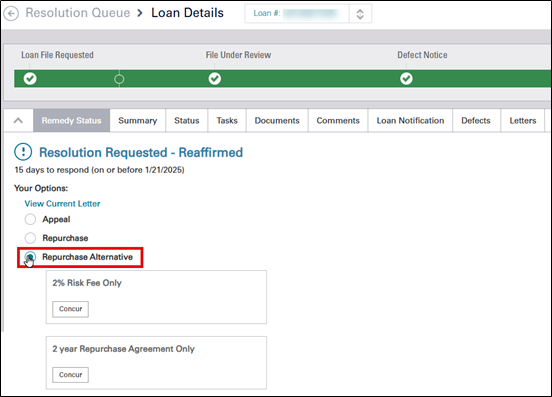Click the Defect Notice checkmark milestone
Viewport: 552px width, 397px height.
click(x=406, y=78)
